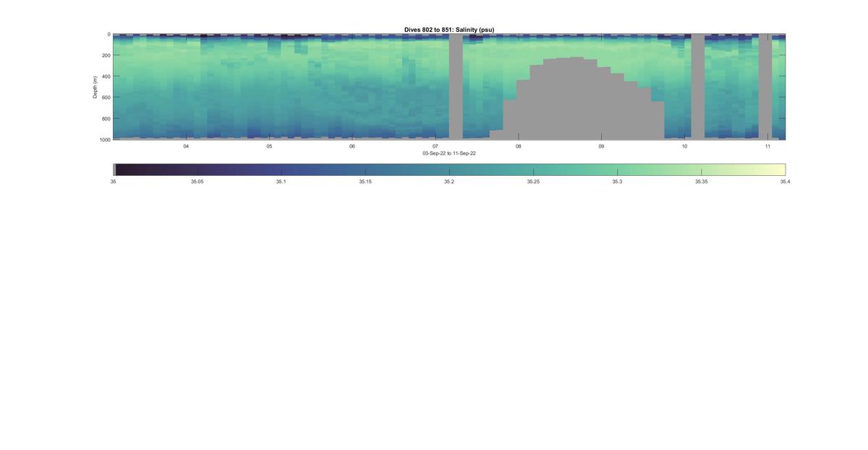The image size is (868, 450).
Task: Click x-axis date tick '08'
Action: [x=518, y=146]
